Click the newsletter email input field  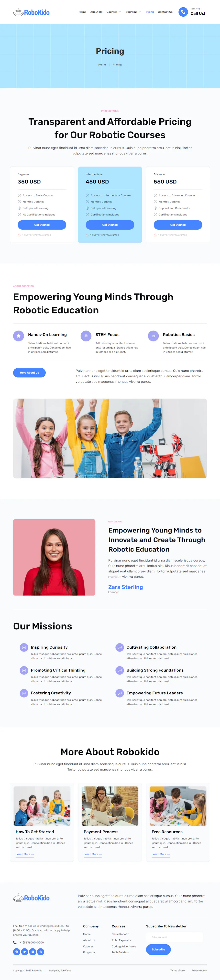174,937
